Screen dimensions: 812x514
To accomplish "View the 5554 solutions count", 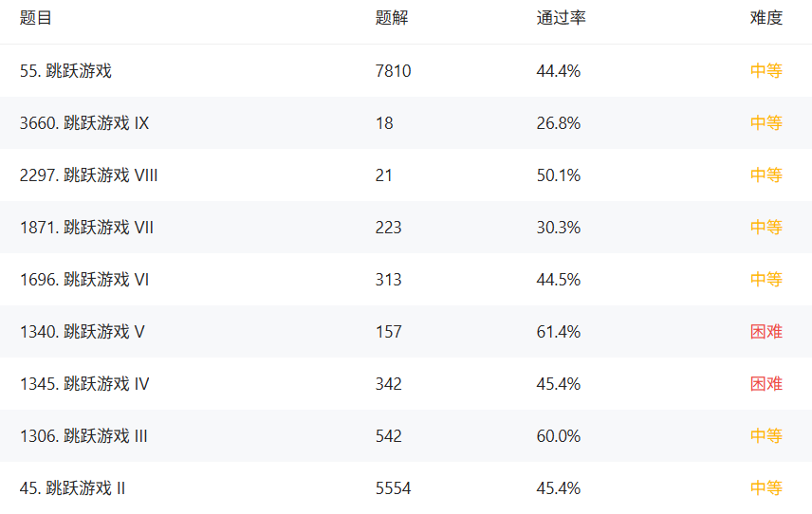I will coord(394,488).
